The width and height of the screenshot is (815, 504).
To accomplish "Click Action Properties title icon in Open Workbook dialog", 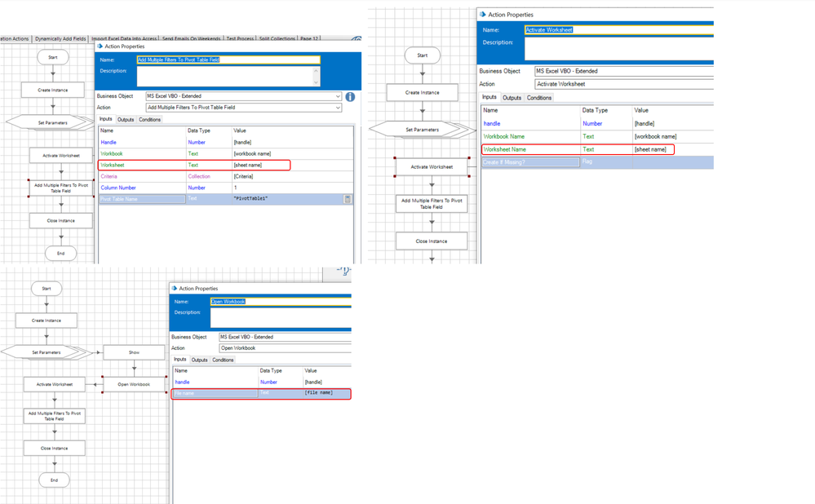I will (175, 288).
